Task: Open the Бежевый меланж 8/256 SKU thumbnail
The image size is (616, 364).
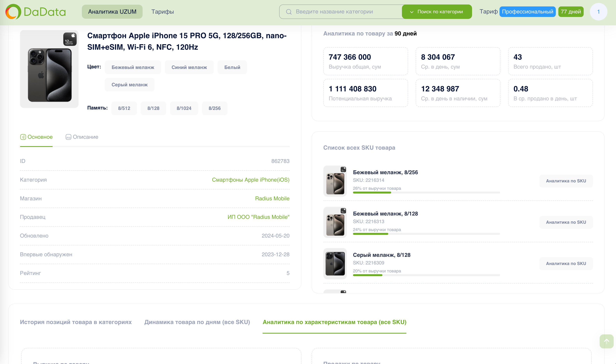Action: click(335, 181)
